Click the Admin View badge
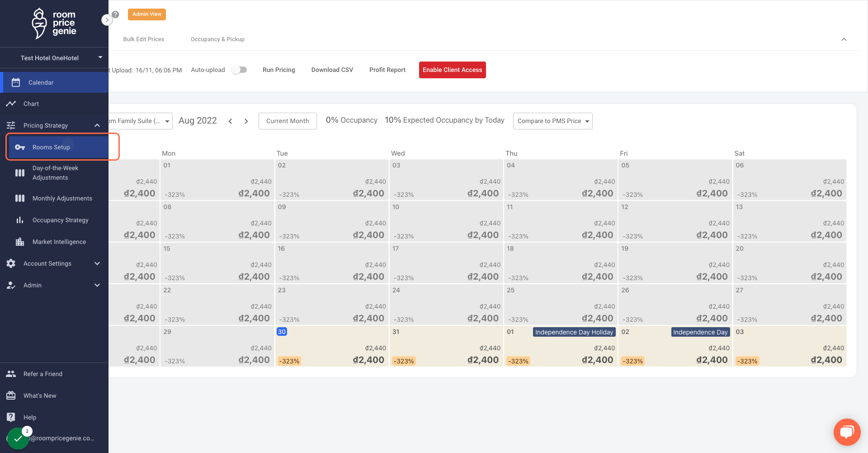 [x=147, y=14]
